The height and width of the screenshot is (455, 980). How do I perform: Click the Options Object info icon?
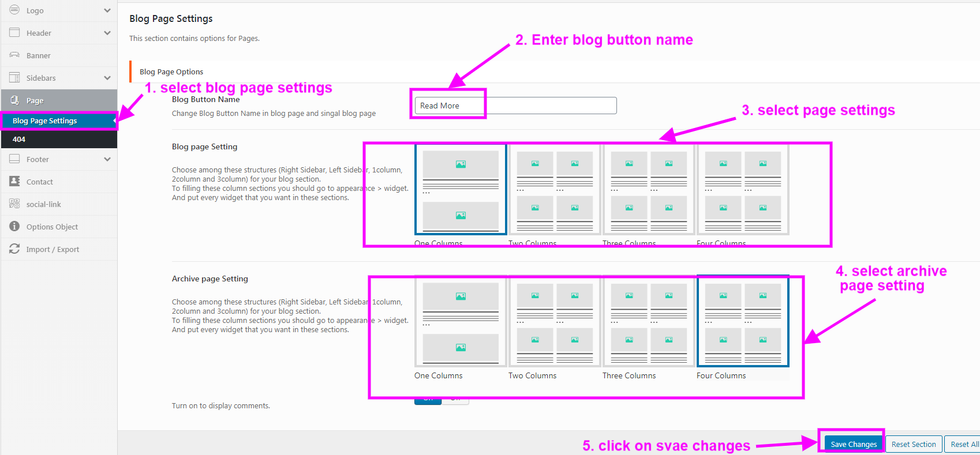tap(14, 227)
